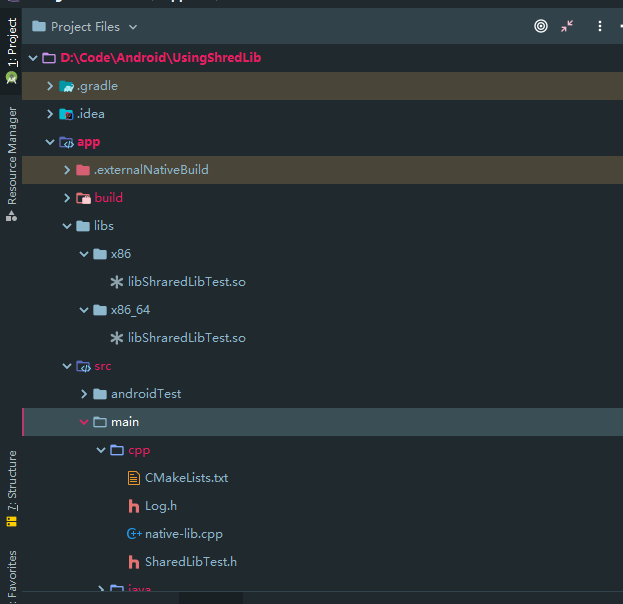Select the app module label
623x604 pixels.
[89, 142]
